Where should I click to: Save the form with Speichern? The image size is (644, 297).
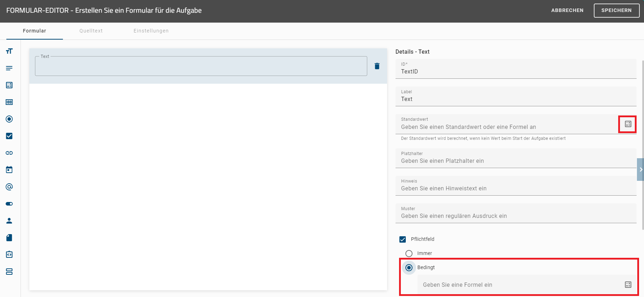click(616, 10)
